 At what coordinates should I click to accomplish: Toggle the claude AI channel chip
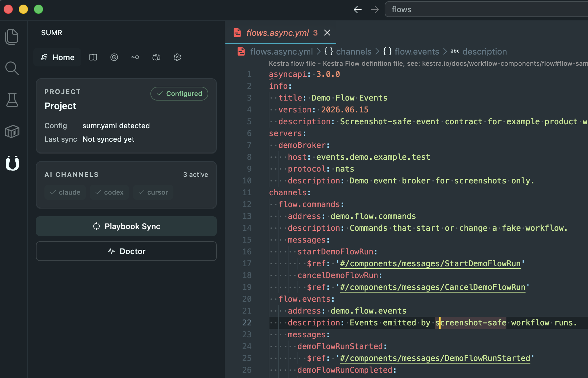pyautogui.click(x=65, y=192)
